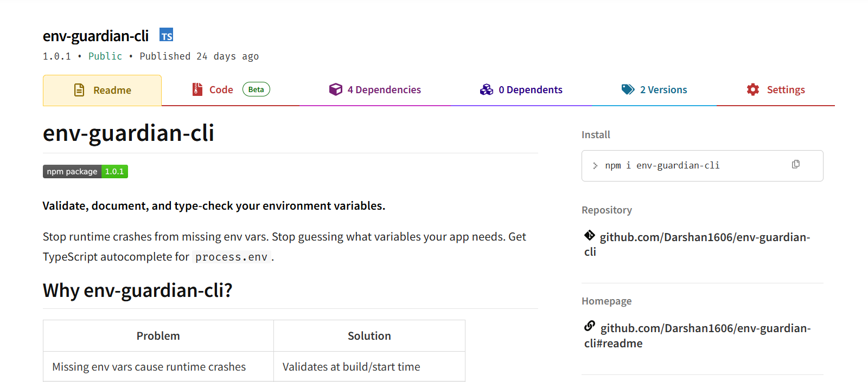
Task: Click the version number 1.0.1
Action: tap(57, 56)
